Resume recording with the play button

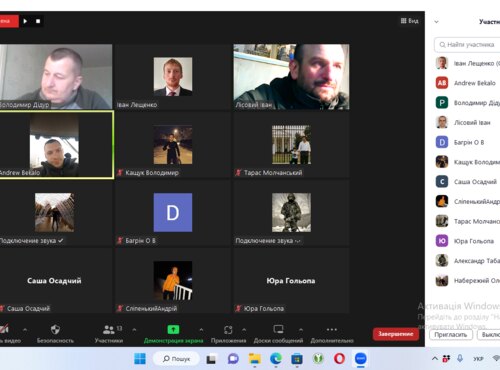(x=25, y=21)
